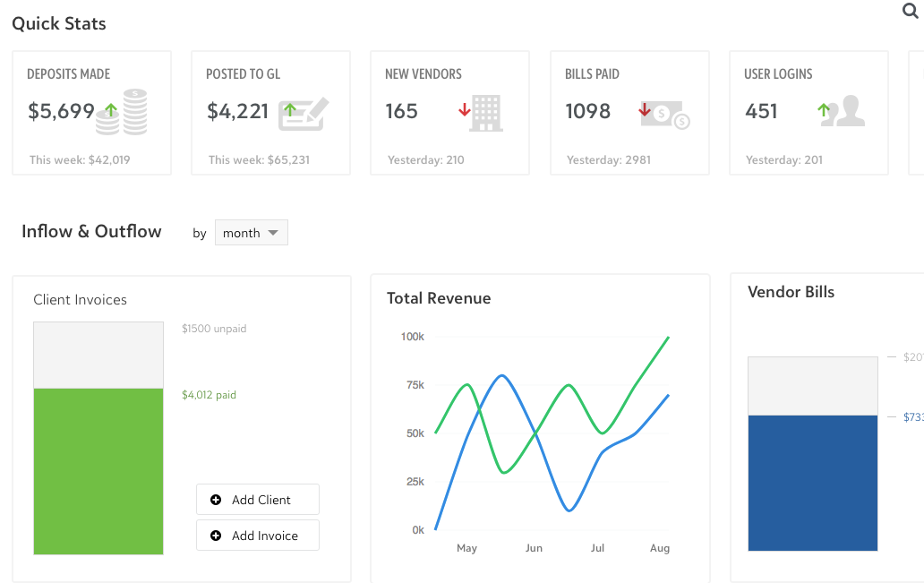Select the green paid bar in Client Invoices
The width and height of the screenshot is (924, 583).
coord(98,470)
